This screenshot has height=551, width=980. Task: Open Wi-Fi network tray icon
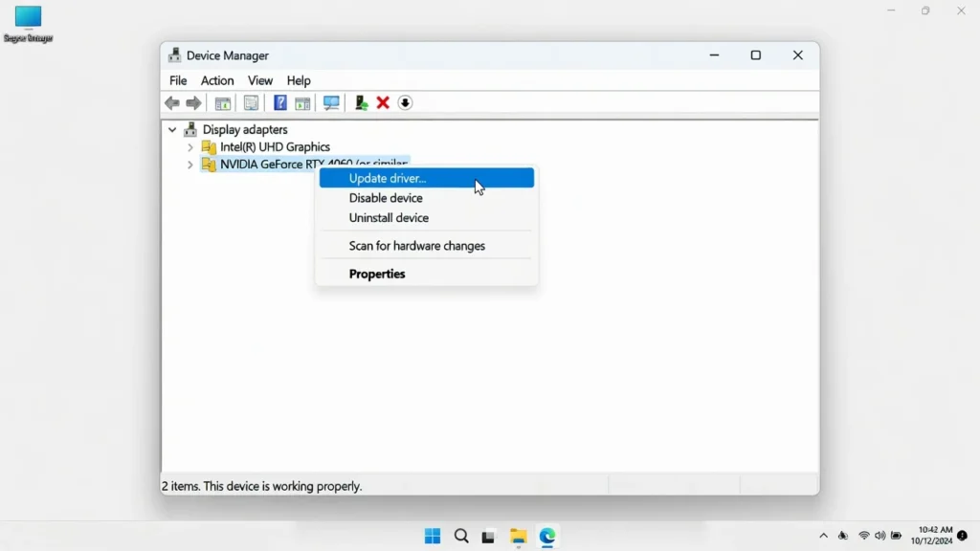864,536
